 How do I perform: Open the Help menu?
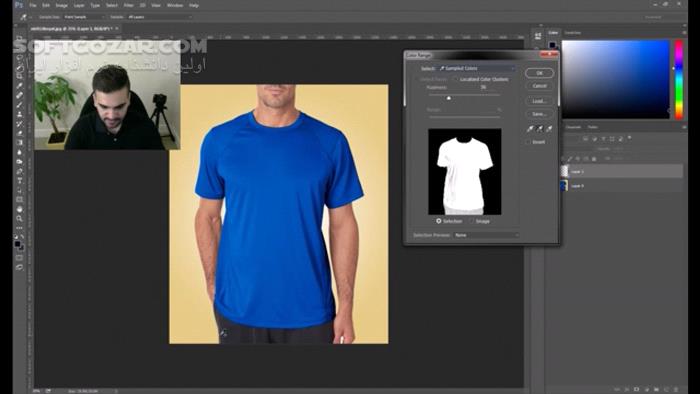click(x=194, y=5)
